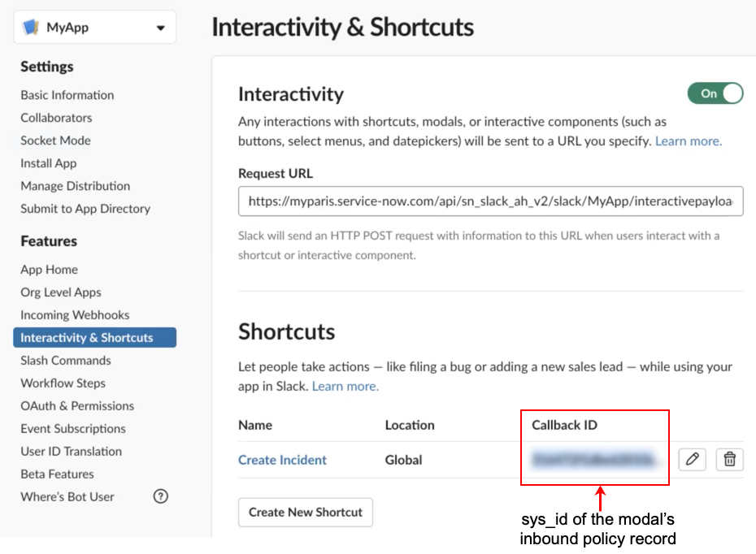Image resolution: width=756 pixels, height=554 pixels.
Task: Click Create New Shortcut button
Action: point(305,512)
